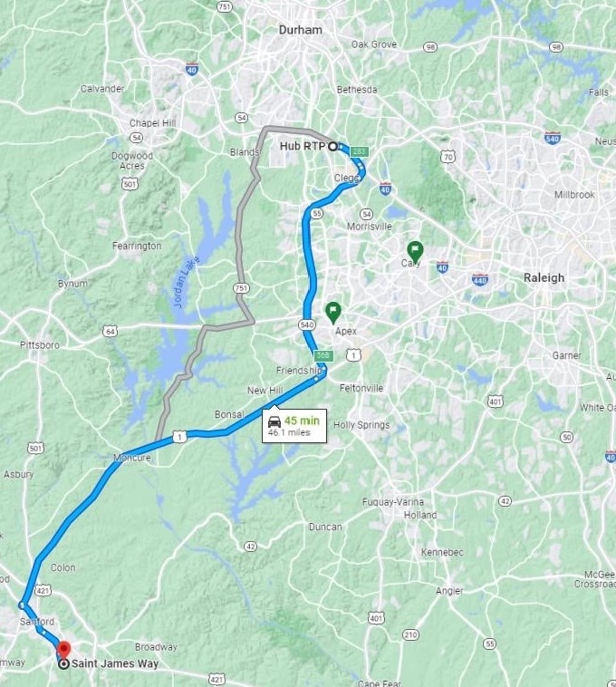Screen dimensions: 616x687
Task: Open the 45 min route info box
Action: (294, 426)
